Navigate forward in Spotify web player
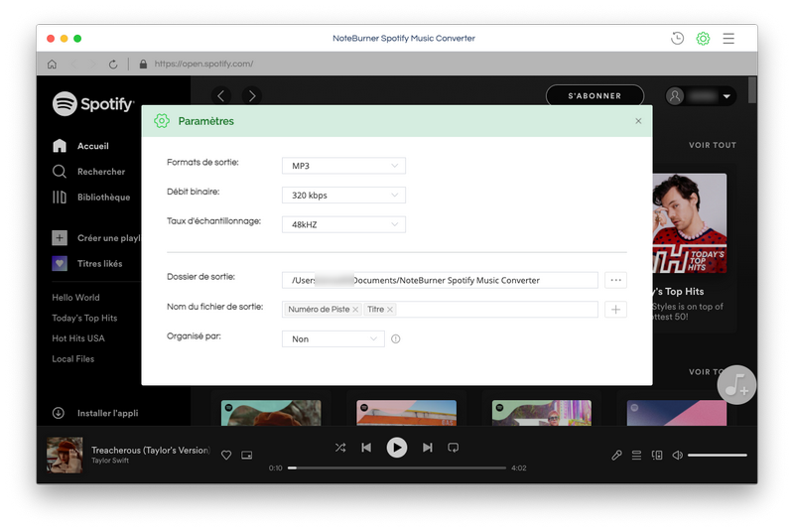 252,95
